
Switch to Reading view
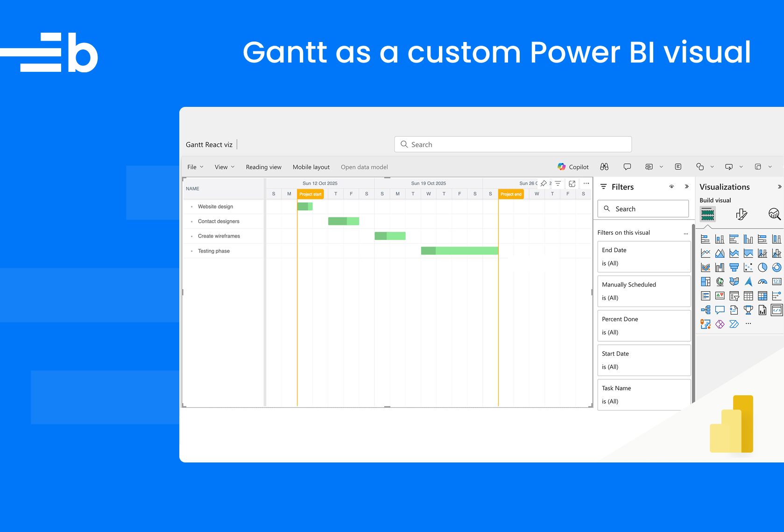(263, 167)
